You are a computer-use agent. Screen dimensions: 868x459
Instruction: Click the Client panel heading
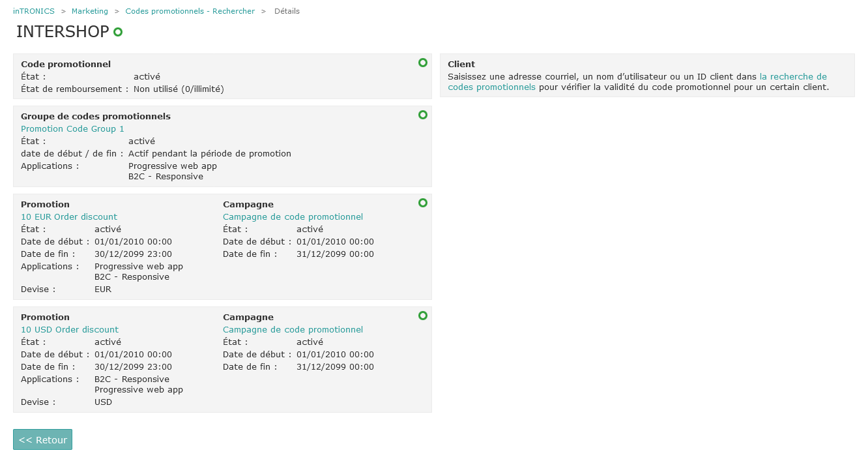[x=461, y=64]
